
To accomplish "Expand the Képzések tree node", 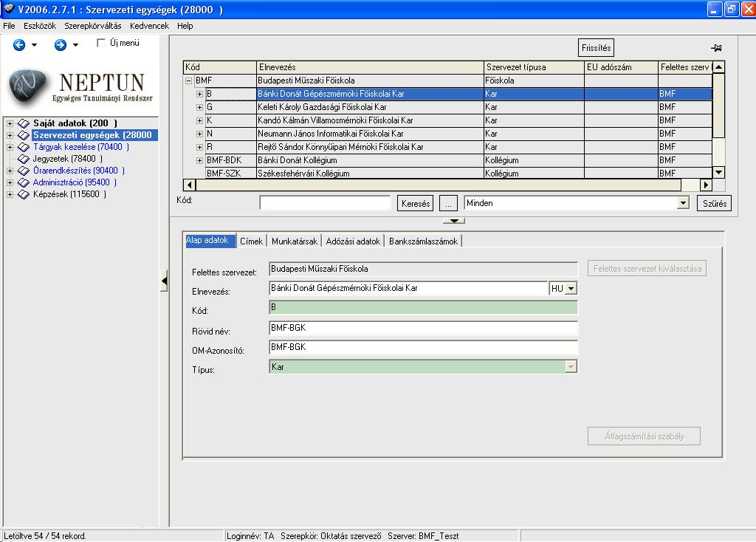I will [x=10, y=194].
